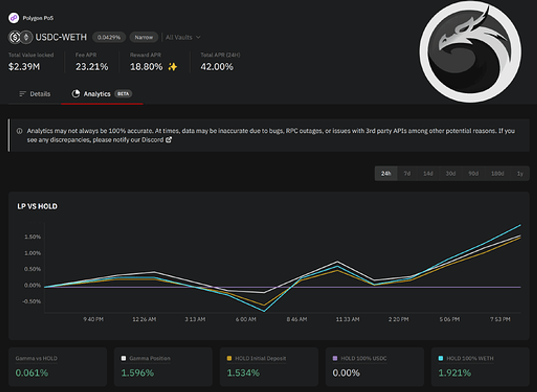Switch chart range to 30d
Viewport: 537px width, 392px height.
[x=450, y=173]
